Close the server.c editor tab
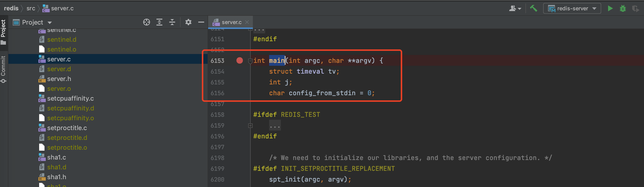This screenshot has width=644, height=187. click(247, 22)
